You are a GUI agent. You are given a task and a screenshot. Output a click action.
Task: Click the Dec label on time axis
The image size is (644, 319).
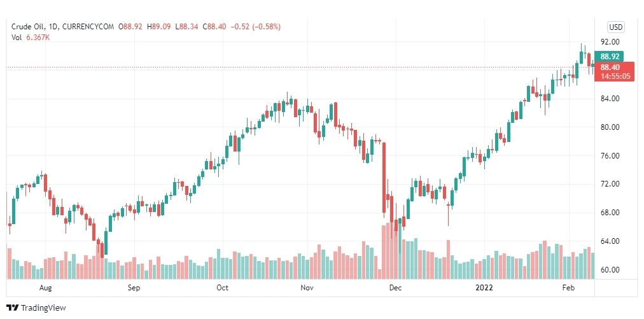395,288
